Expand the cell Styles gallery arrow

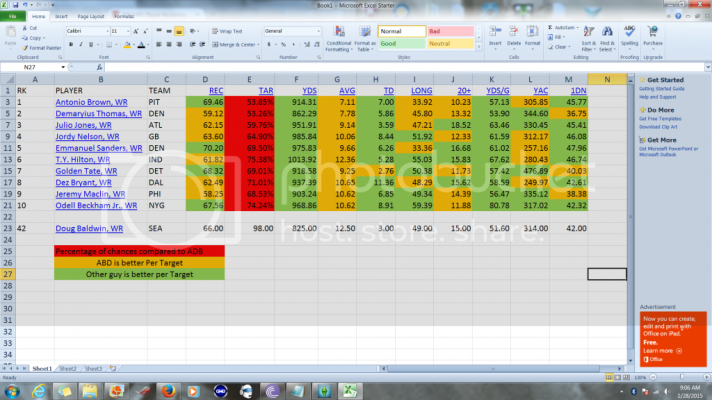tap(479, 47)
